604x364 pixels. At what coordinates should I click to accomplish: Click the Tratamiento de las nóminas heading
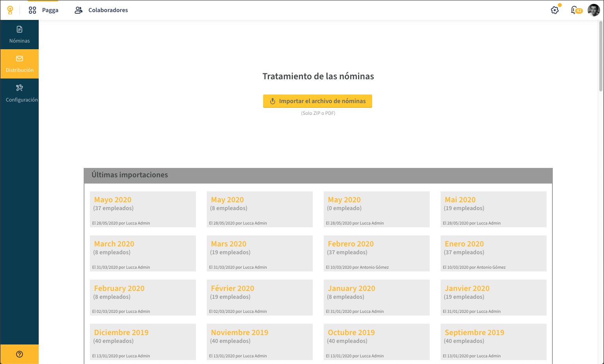coord(318,76)
